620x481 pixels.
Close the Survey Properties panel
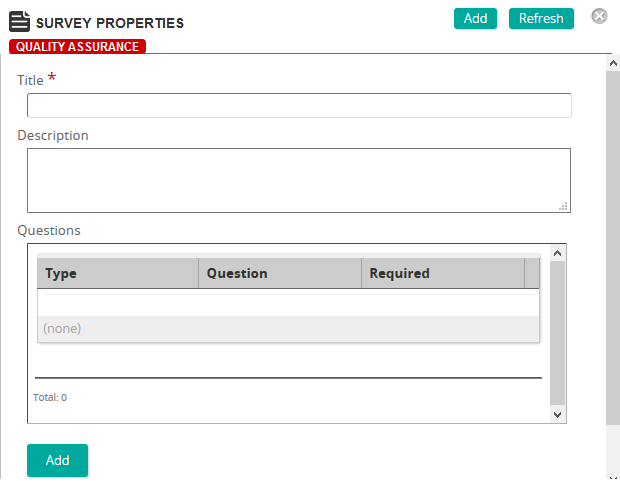click(x=599, y=16)
